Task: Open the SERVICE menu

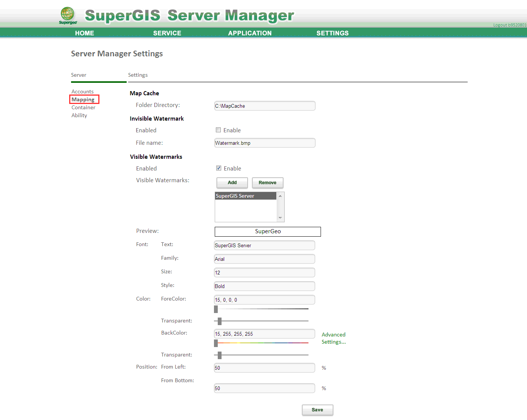Action: (x=167, y=33)
